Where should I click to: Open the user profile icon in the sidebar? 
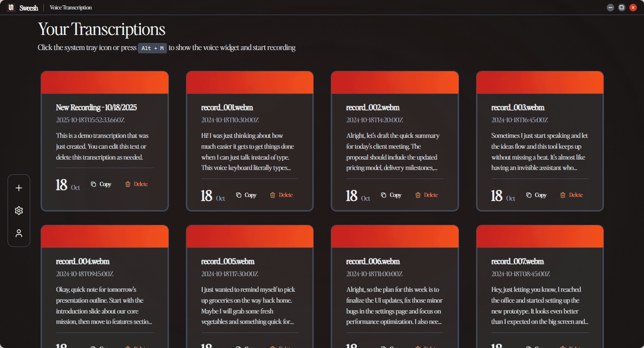[19, 233]
